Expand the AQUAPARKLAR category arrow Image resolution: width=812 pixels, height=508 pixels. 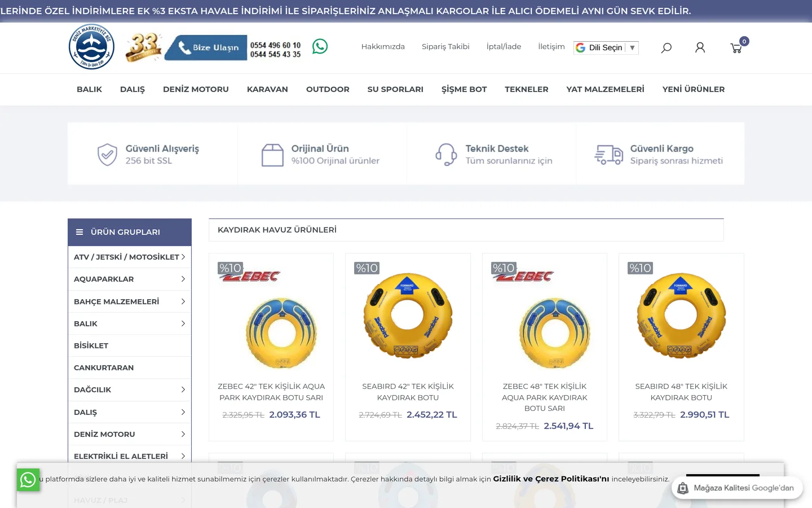tap(183, 279)
